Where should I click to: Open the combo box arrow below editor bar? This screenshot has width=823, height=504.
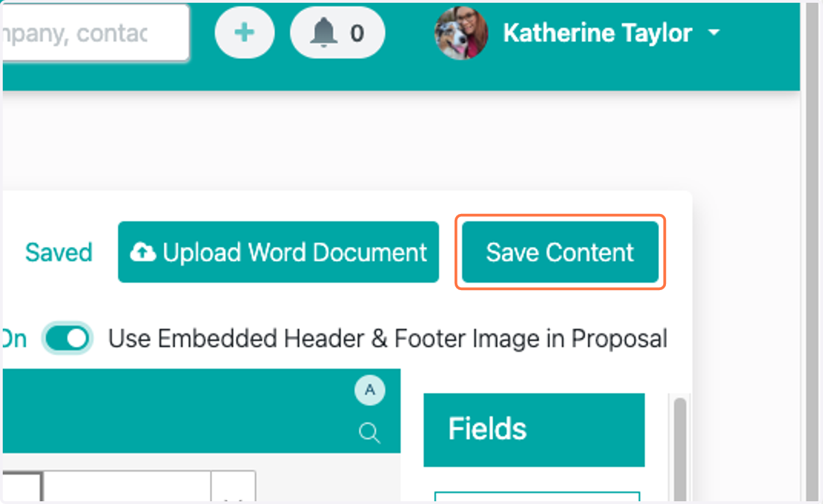(233, 488)
